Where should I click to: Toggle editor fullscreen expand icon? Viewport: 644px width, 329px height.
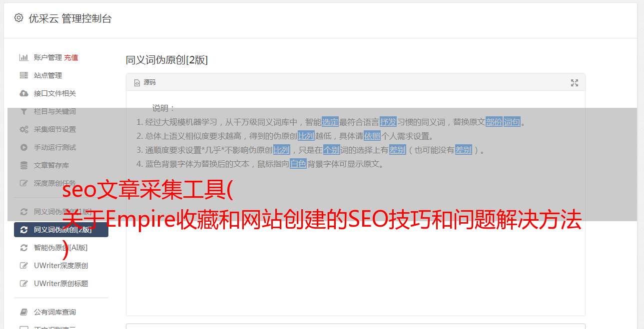(575, 83)
